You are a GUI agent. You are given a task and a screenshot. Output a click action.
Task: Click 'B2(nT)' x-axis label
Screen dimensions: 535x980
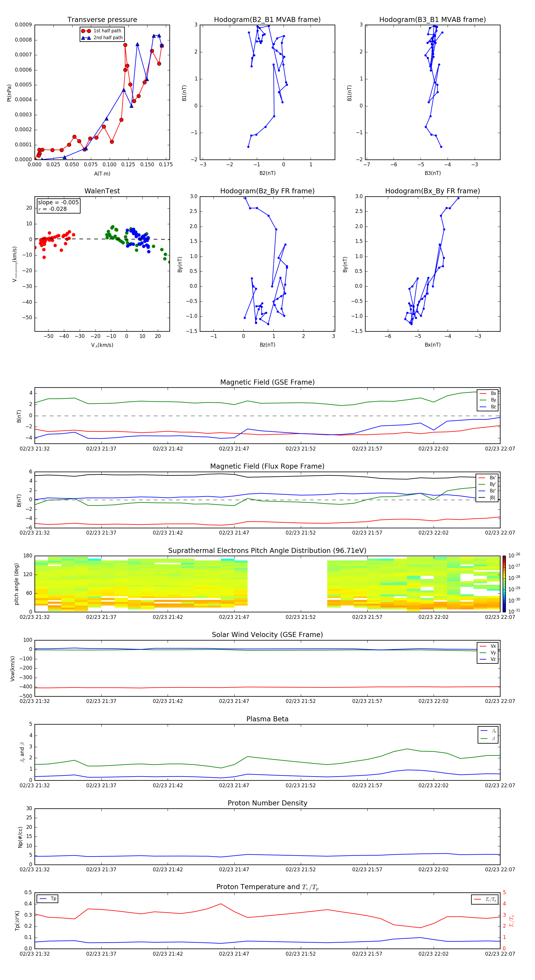[x=267, y=173]
